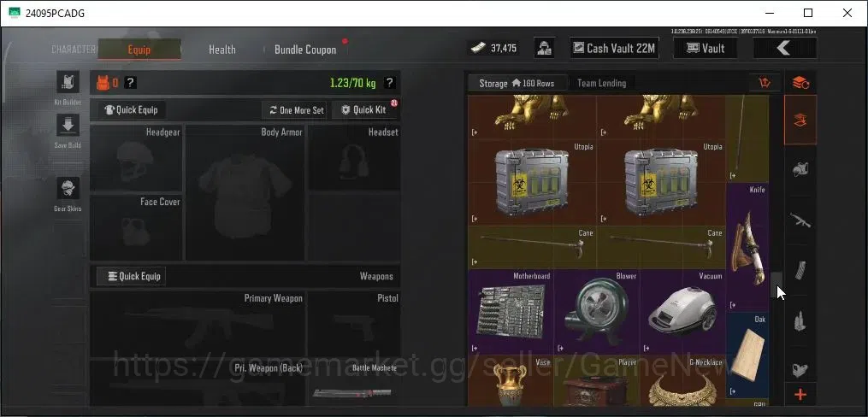Click the operator avatar icon
The width and height of the screenshot is (868, 417).
[545, 48]
